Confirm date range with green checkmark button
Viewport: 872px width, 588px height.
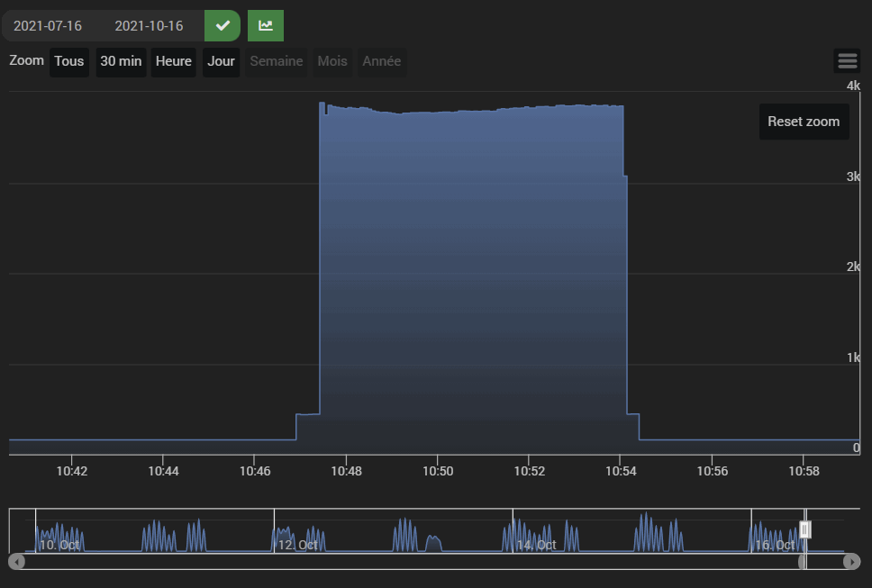[223, 25]
